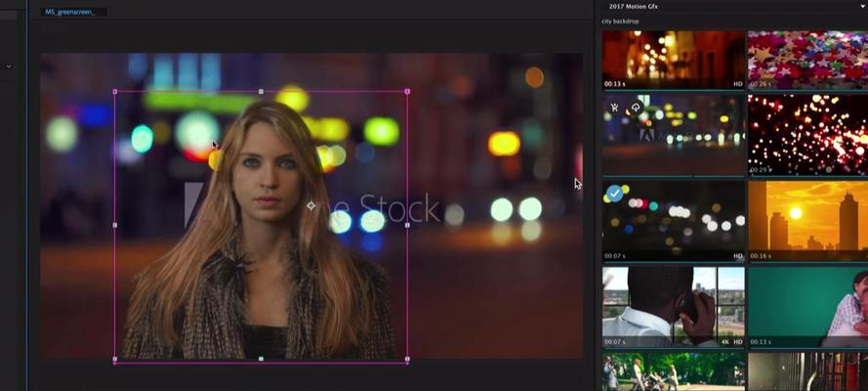This screenshot has width=868, height=391.
Task: Click the 00:16 s duration on the sunset clip
Action: (760, 256)
